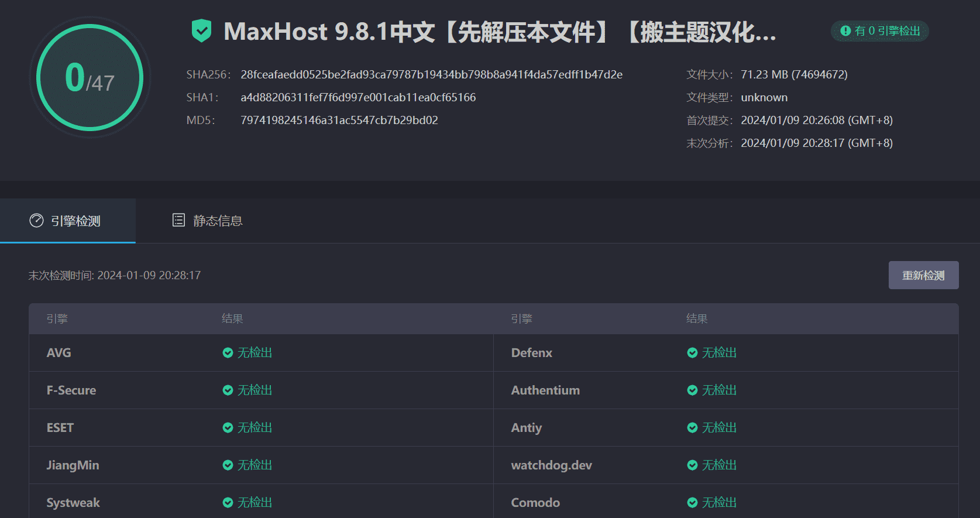This screenshot has height=518, width=980.
Task: Click the list icon in 静态信息 tab
Action: click(178, 220)
